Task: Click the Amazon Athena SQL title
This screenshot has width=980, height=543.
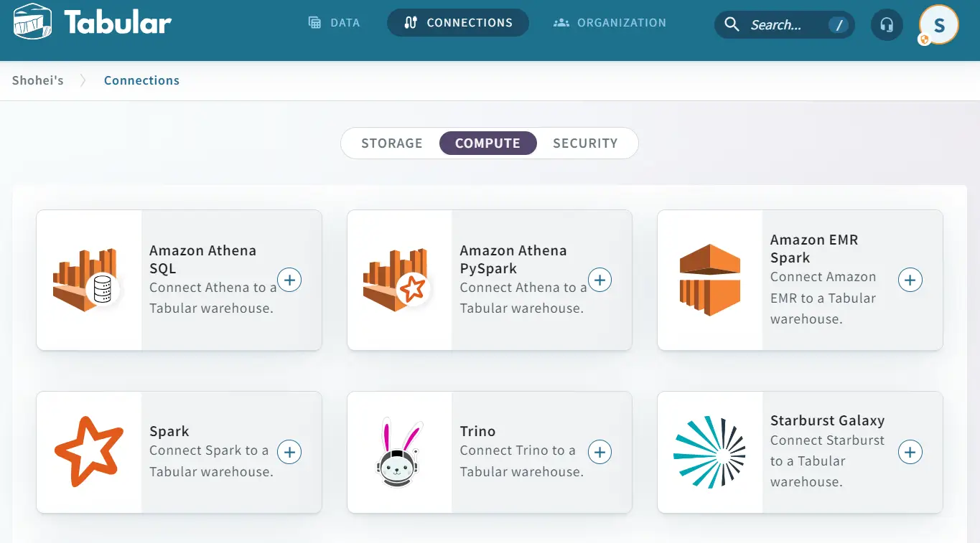Action: click(x=202, y=259)
